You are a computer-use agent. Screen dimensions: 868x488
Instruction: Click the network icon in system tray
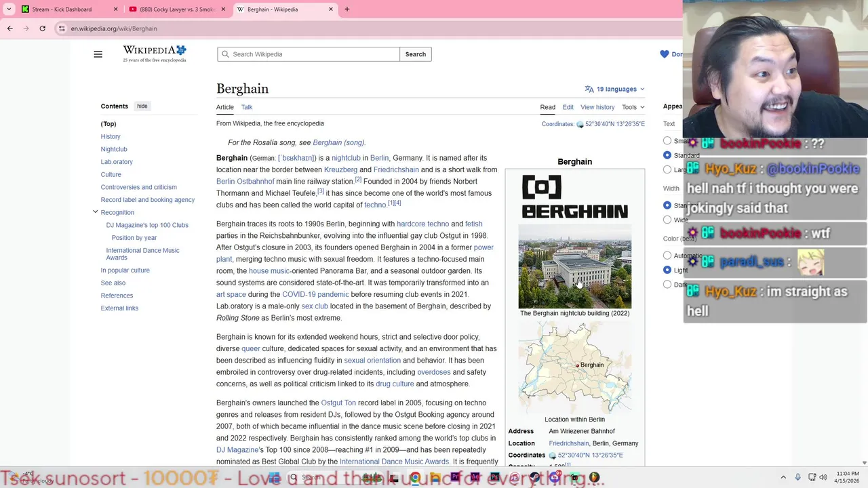[x=811, y=478]
